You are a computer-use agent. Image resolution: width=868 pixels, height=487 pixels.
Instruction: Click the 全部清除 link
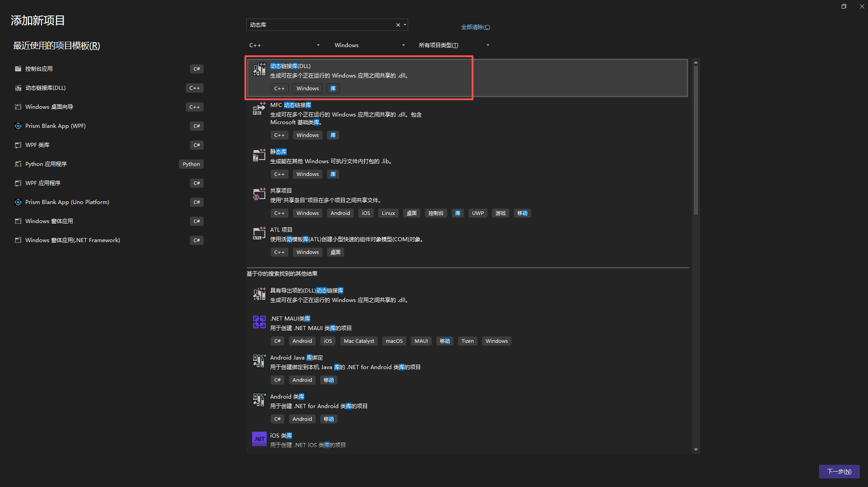tap(475, 27)
